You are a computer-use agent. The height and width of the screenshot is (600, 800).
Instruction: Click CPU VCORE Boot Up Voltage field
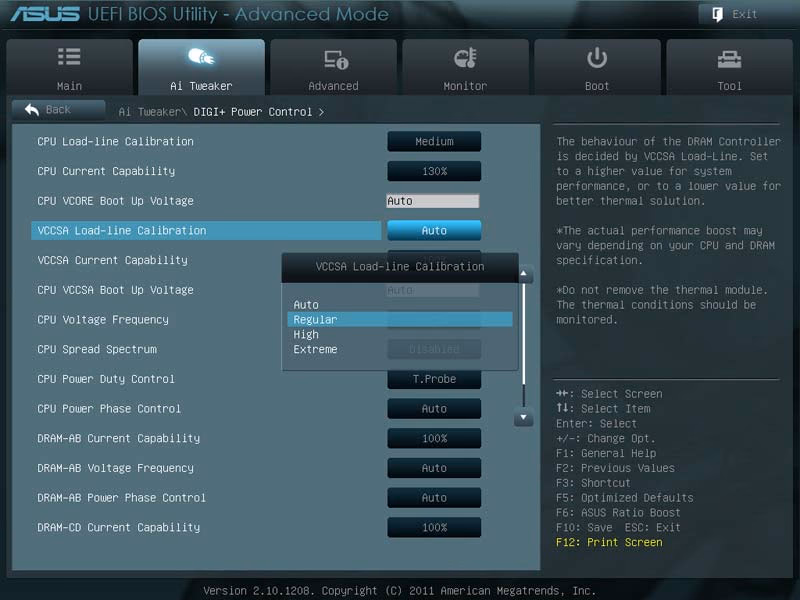point(433,201)
